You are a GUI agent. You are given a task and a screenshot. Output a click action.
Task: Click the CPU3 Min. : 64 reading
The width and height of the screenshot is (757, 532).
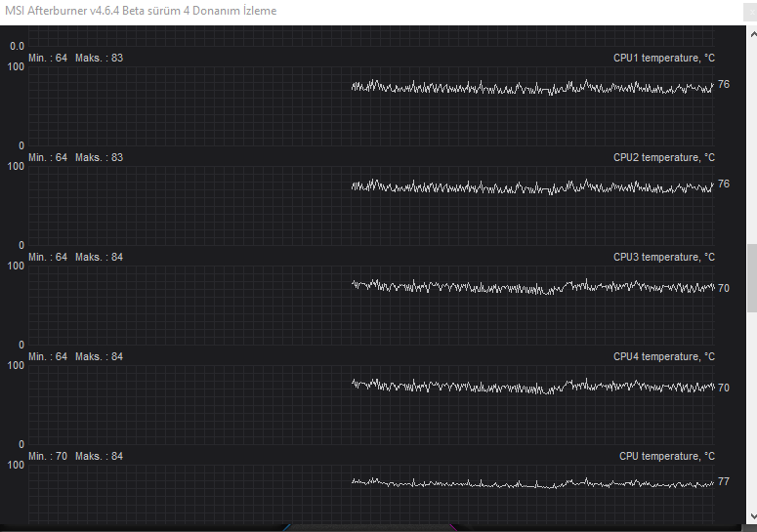48,257
